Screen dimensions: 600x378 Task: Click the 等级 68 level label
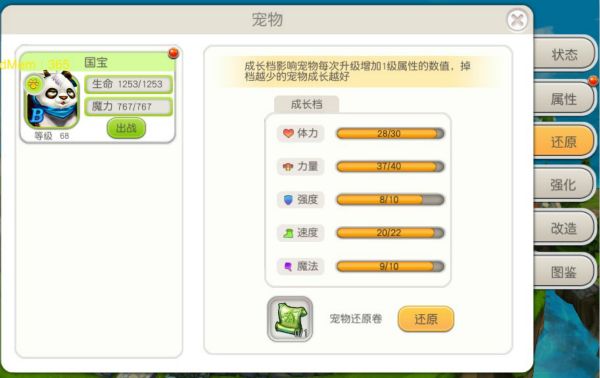[52, 136]
